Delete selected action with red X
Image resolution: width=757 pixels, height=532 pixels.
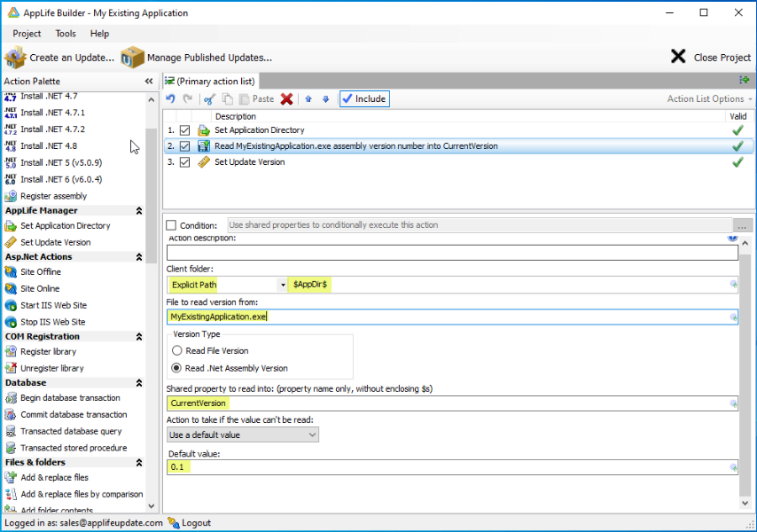click(x=287, y=99)
